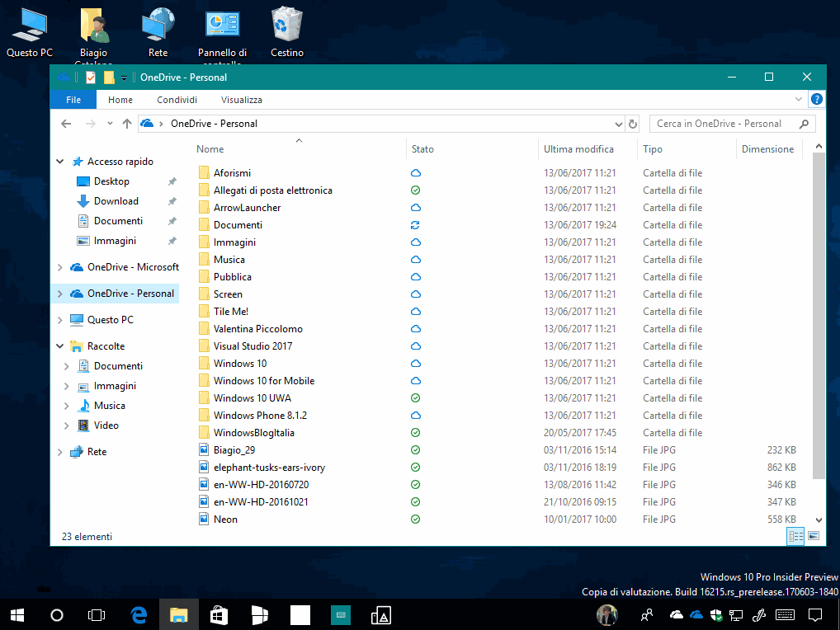The image size is (840, 630).
Task: Switch to Large icons view in status bar
Action: pyautogui.click(x=814, y=536)
